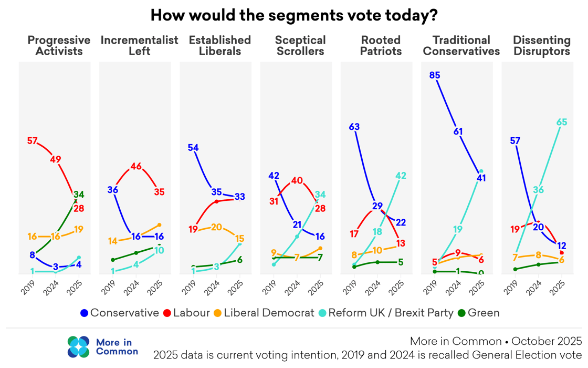Click the orange Liberal Democrat legend dot
588x368 pixels.
click(x=217, y=313)
